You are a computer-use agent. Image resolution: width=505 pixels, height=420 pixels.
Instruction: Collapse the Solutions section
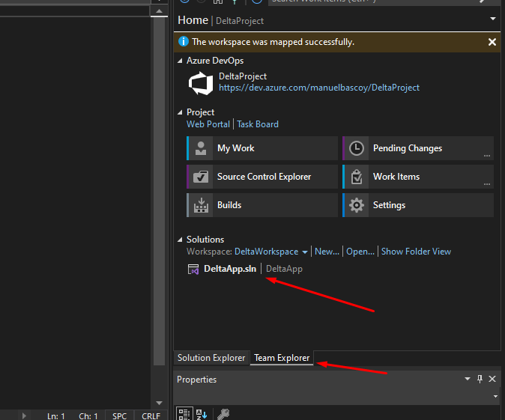tap(180, 240)
